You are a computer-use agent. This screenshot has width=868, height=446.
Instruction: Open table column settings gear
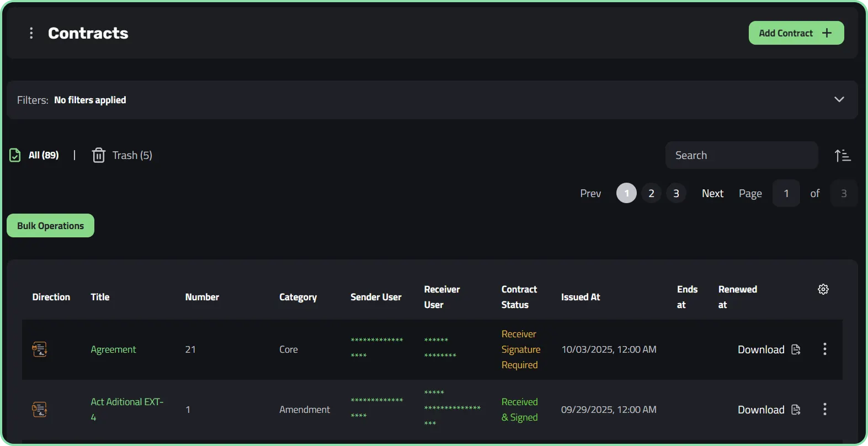pyautogui.click(x=823, y=289)
